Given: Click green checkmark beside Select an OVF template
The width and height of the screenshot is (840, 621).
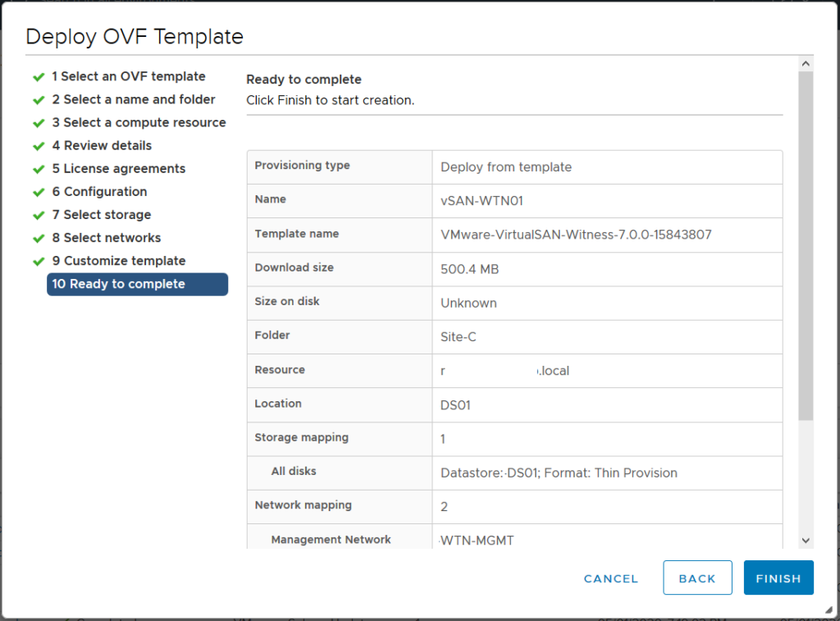Looking at the screenshot, I should (x=38, y=77).
